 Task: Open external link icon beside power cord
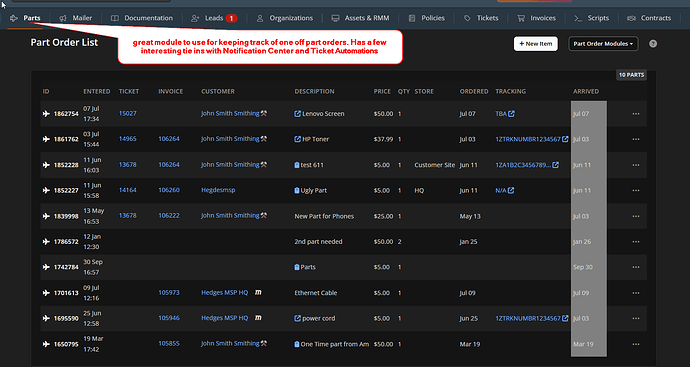point(297,318)
